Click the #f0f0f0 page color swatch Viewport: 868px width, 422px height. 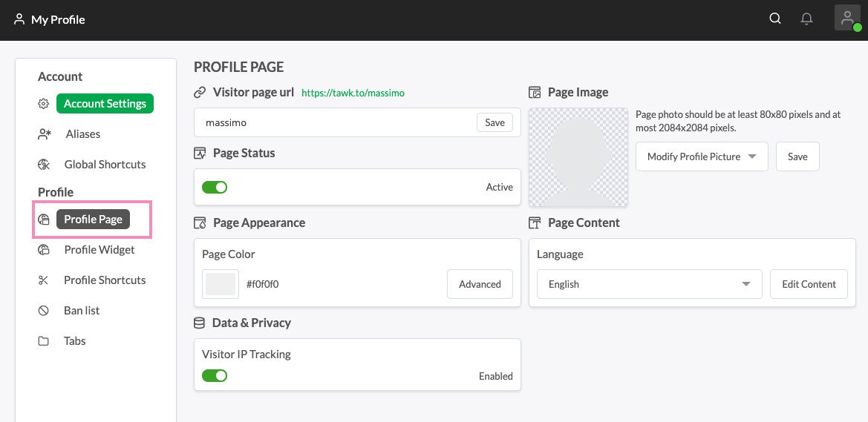[x=221, y=284]
